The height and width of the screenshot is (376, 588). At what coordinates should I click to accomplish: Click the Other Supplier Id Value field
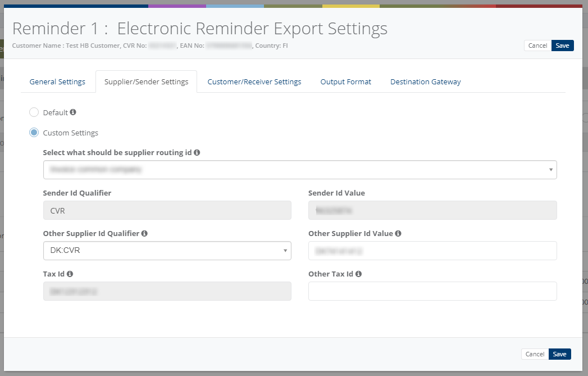click(432, 251)
